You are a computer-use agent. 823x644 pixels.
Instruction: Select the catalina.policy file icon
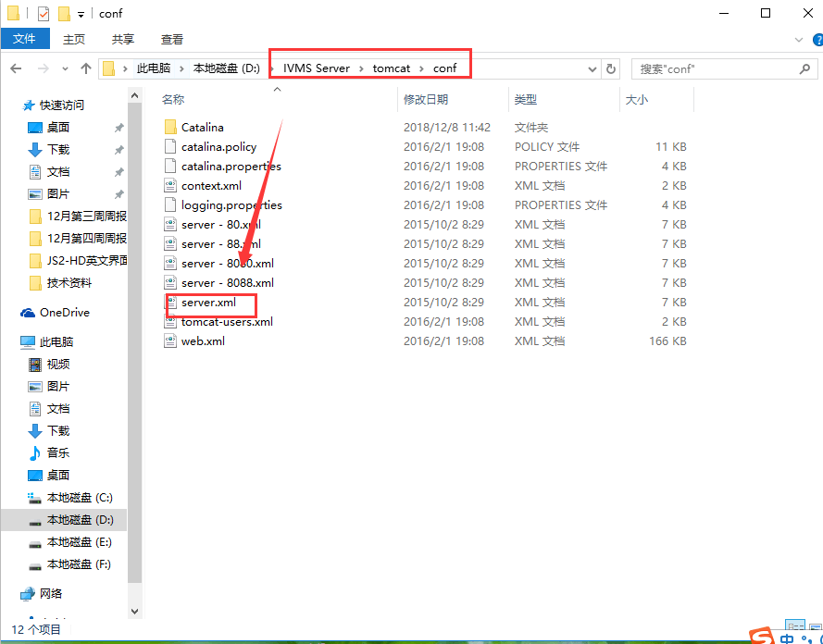click(170, 147)
